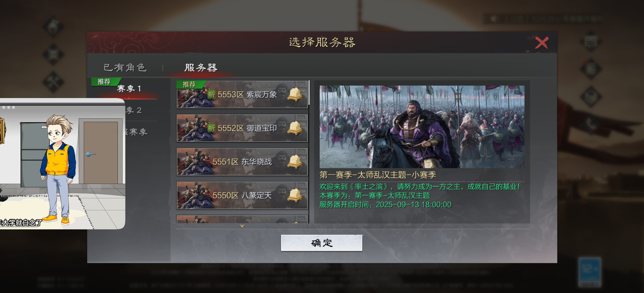Close the server selection dialog with red X
The image size is (644, 293).
[542, 43]
